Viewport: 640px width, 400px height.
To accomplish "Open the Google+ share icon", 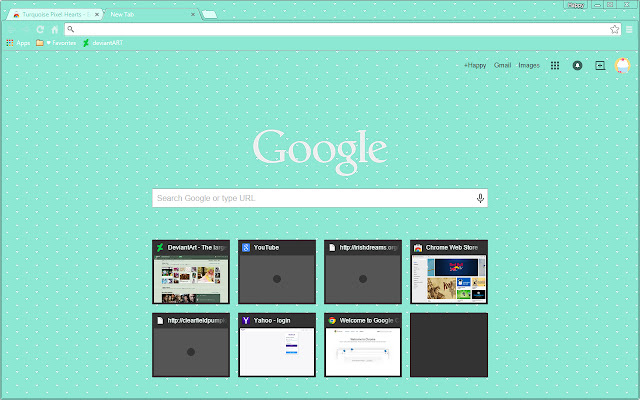I will [600, 65].
